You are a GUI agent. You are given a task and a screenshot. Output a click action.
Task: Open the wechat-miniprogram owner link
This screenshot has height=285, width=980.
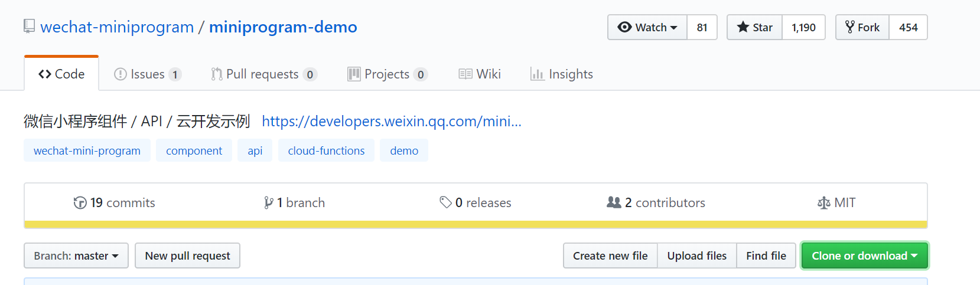[x=117, y=27]
